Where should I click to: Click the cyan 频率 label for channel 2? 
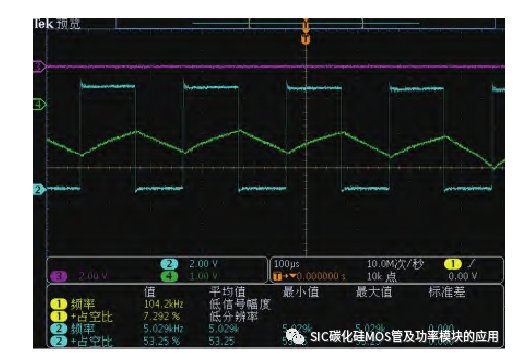[x=83, y=329]
